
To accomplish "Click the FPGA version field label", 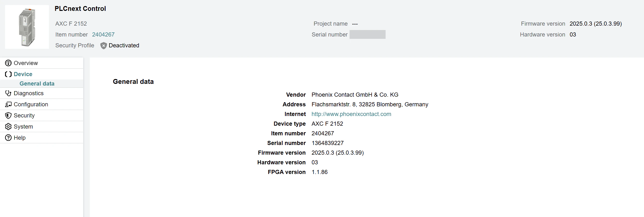I will [286, 172].
